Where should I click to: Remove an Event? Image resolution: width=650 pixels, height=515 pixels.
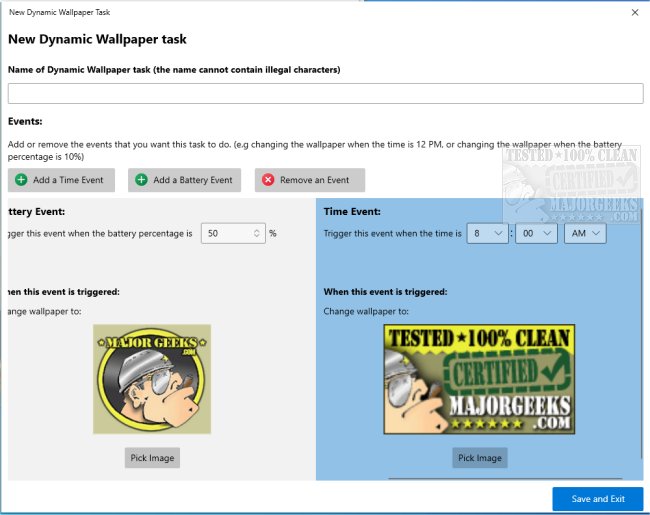[310, 180]
